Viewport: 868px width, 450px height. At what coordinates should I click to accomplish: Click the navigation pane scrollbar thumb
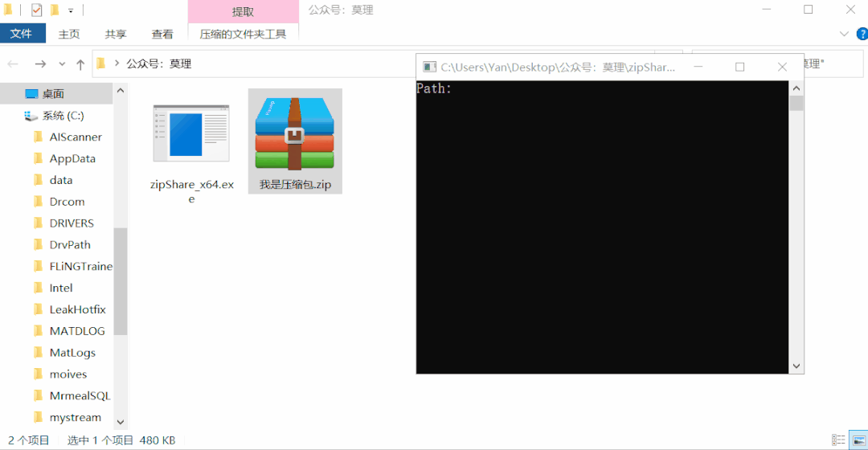click(x=120, y=281)
